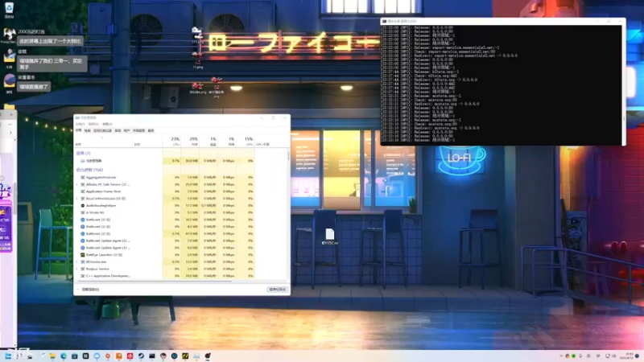Switch to the Services tab in Task Manager

pos(151,130)
